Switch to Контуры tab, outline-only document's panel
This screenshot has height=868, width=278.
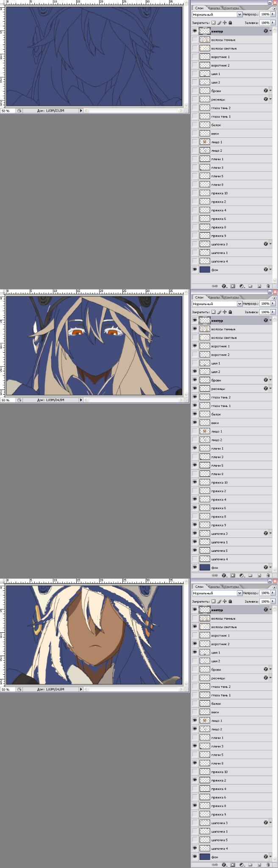click(x=231, y=8)
